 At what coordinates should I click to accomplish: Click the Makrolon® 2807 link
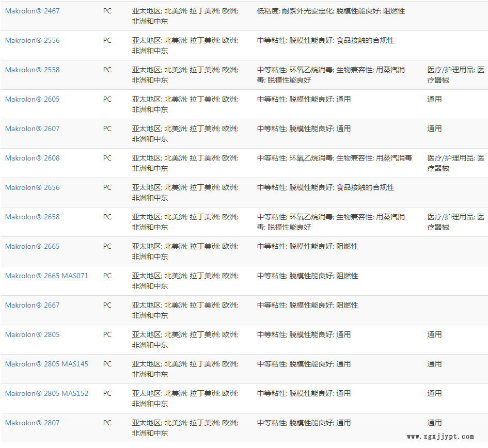(x=32, y=423)
